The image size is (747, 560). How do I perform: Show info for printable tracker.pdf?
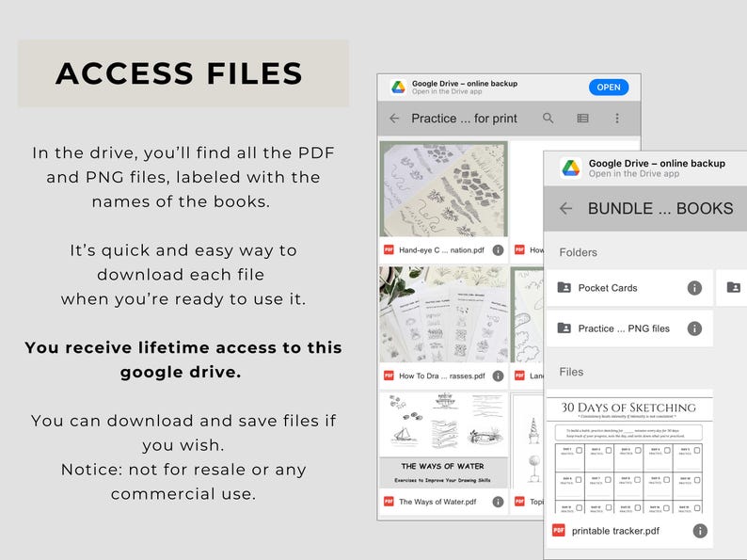(699, 531)
